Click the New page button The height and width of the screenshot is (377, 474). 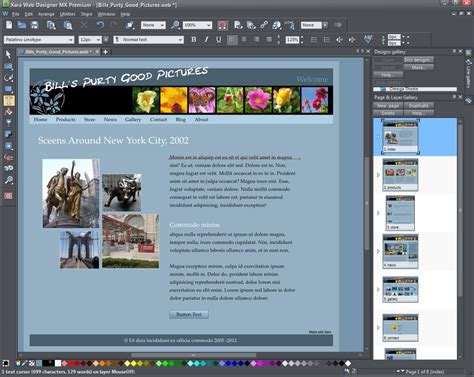tap(388, 106)
